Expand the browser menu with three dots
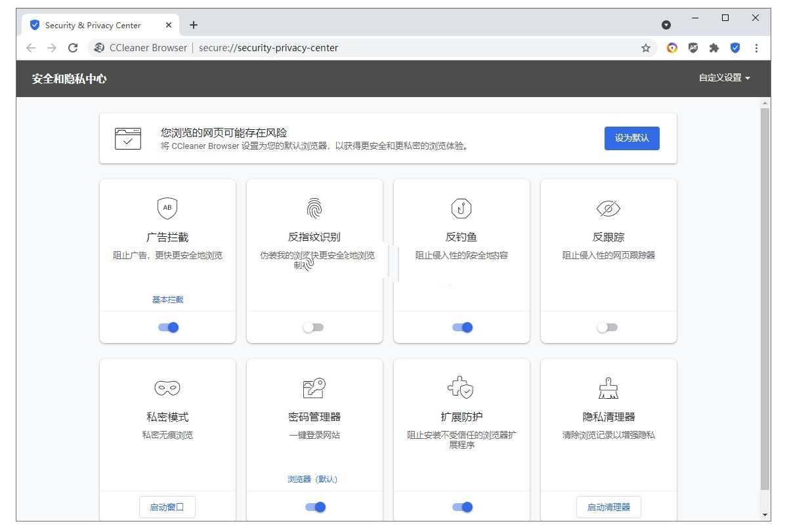The height and width of the screenshot is (532, 789). click(757, 47)
